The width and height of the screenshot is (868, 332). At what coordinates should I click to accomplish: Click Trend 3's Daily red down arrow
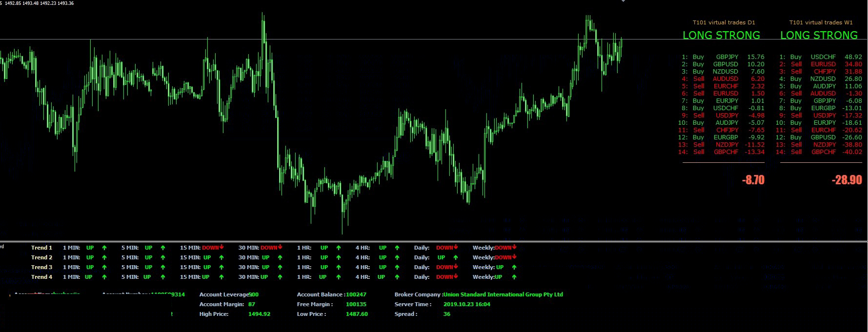[x=456, y=267]
